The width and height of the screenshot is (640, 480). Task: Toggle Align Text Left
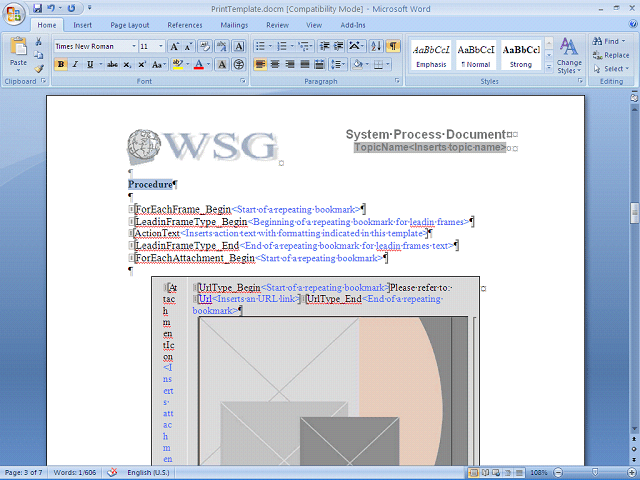260,64
